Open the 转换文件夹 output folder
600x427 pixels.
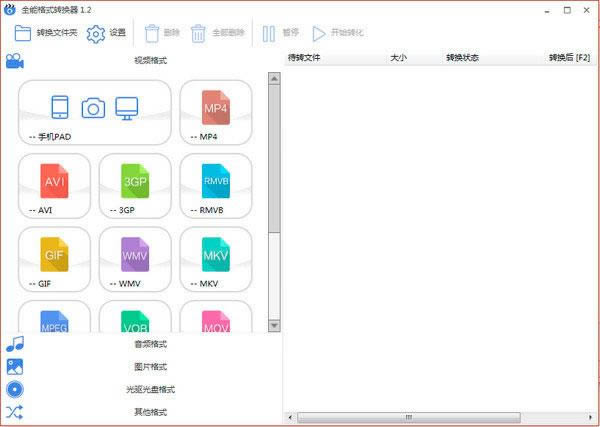pyautogui.click(x=46, y=33)
